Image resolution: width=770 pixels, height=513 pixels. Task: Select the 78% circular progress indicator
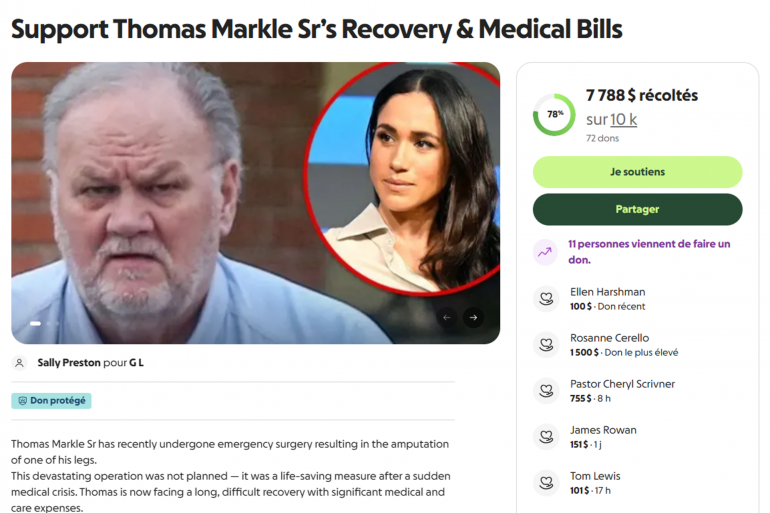pos(554,114)
